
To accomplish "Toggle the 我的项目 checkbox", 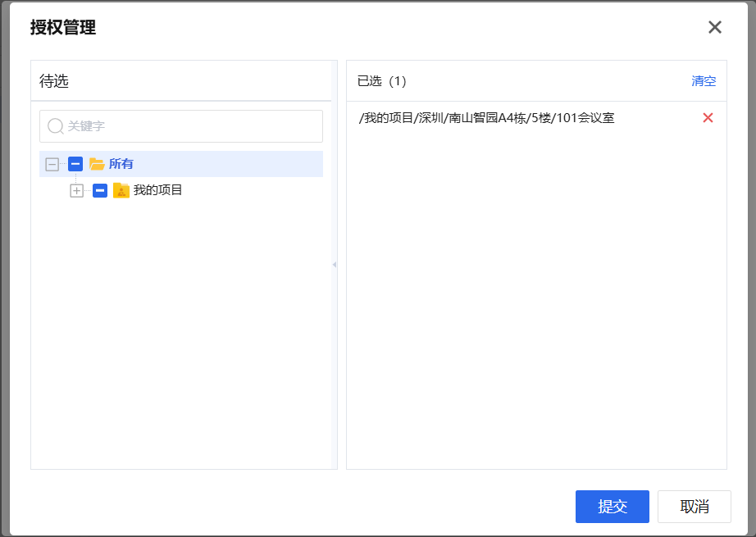I will point(100,190).
